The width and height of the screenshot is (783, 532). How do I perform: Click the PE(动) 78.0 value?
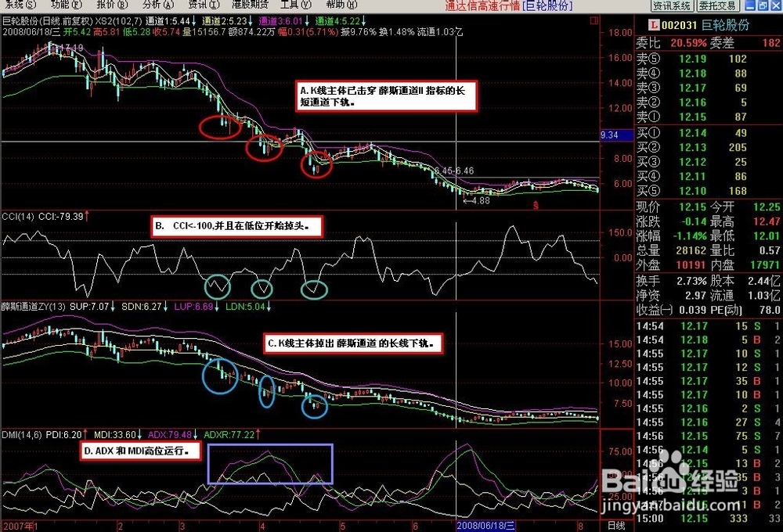(770, 311)
